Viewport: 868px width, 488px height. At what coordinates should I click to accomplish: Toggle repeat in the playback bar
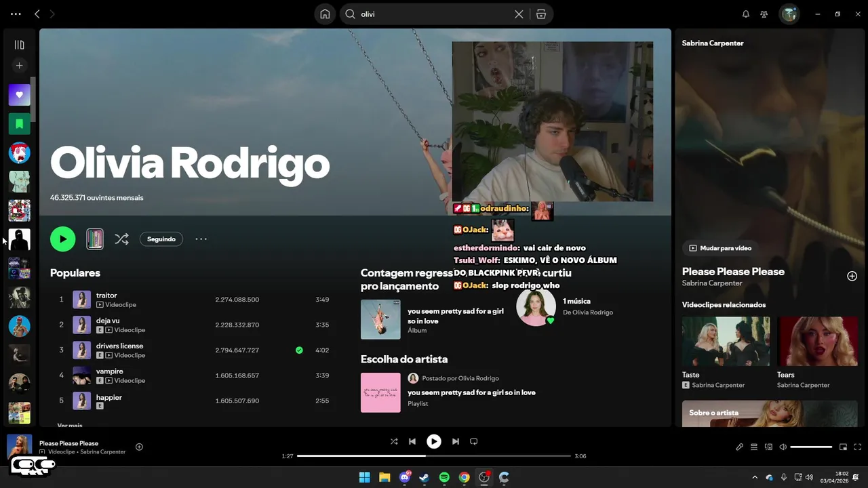click(x=474, y=441)
